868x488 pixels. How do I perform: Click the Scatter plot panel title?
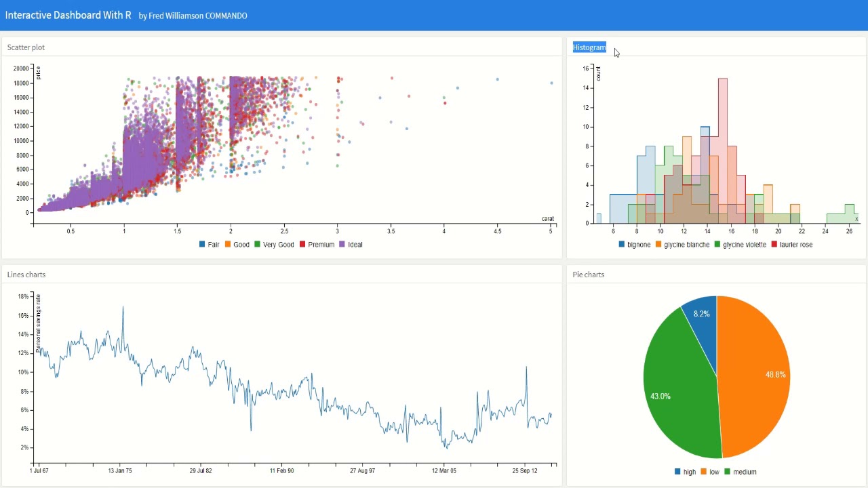pyautogui.click(x=26, y=47)
